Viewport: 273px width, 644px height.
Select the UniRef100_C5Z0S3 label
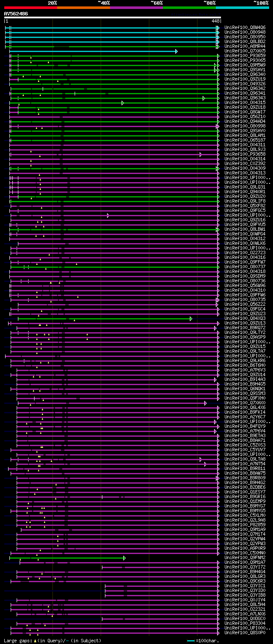(x=245, y=445)
